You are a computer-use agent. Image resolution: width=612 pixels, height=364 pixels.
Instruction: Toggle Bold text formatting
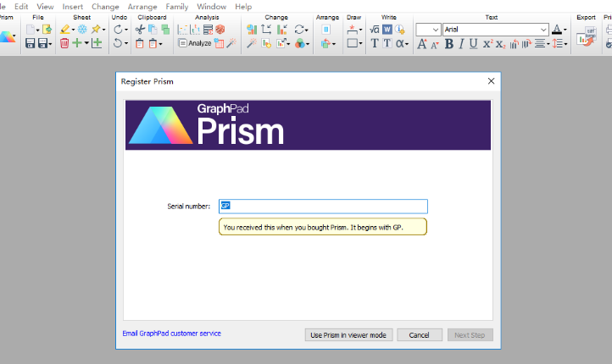pos(449,44)
